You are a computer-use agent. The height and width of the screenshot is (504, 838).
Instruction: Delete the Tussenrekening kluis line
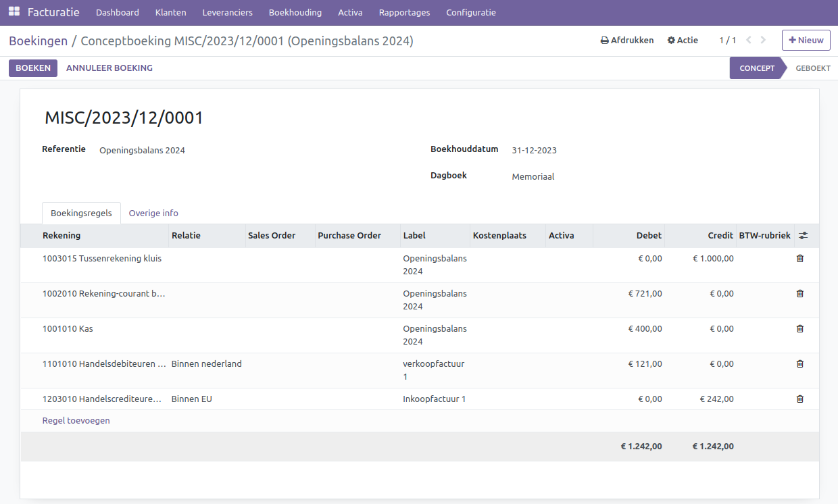[x=800, y=259]
